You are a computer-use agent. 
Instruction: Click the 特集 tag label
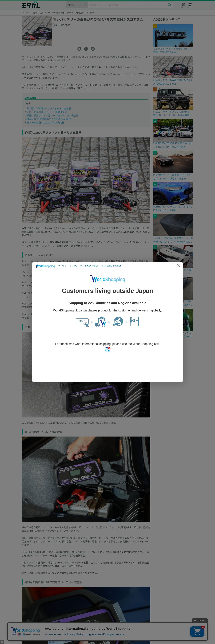click(x=56, y=25)
